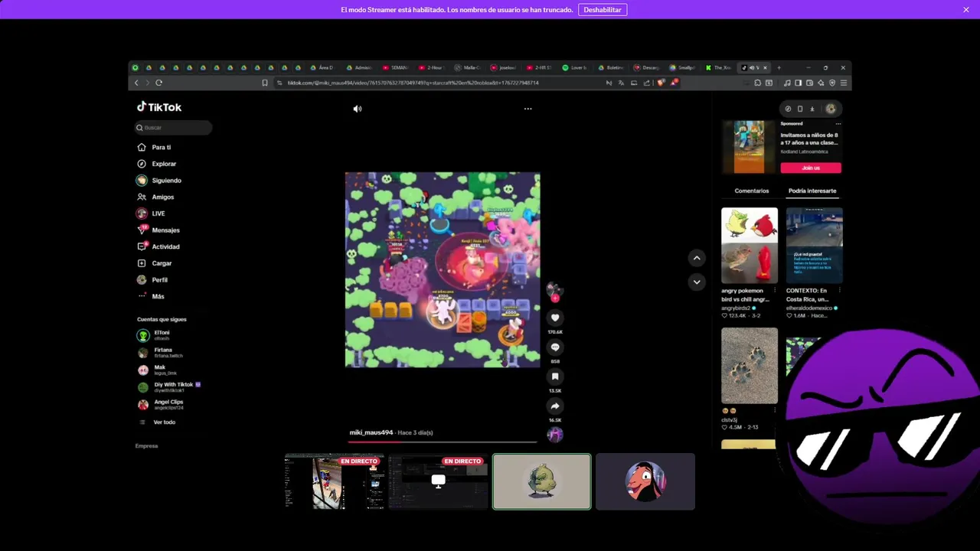Screen dimensions: 980x551
Task: Expand the Más menu
Action: [151, 296]
